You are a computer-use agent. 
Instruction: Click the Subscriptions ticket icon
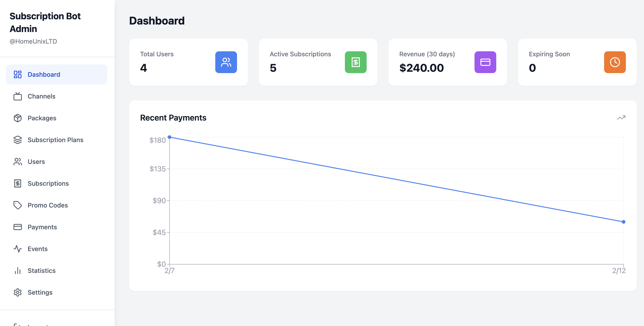tap(17, 183)
